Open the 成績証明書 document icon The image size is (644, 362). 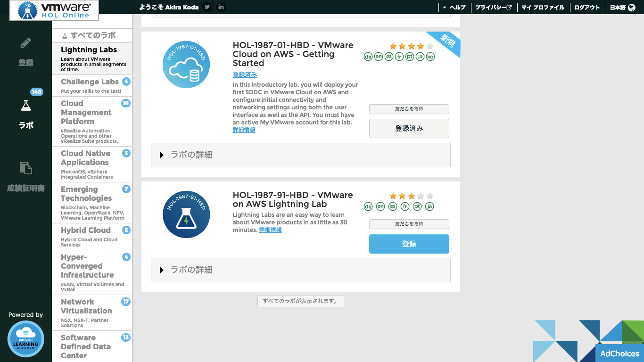[26, 168]
